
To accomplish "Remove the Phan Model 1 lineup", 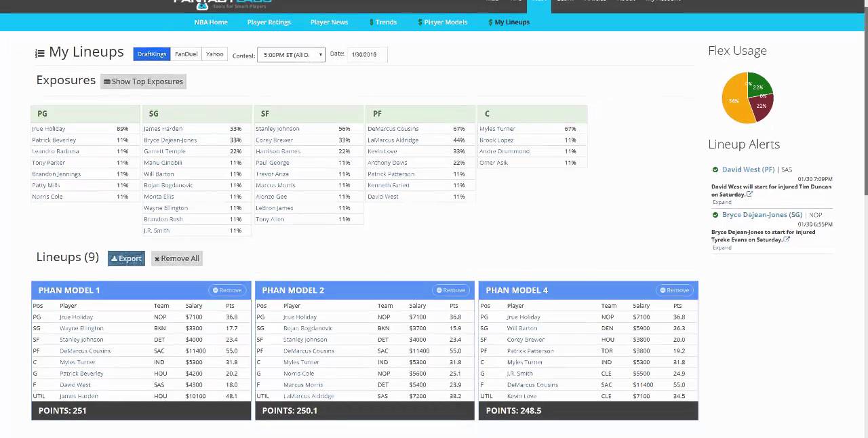I will pyautogui.click(x=227, y=290).
